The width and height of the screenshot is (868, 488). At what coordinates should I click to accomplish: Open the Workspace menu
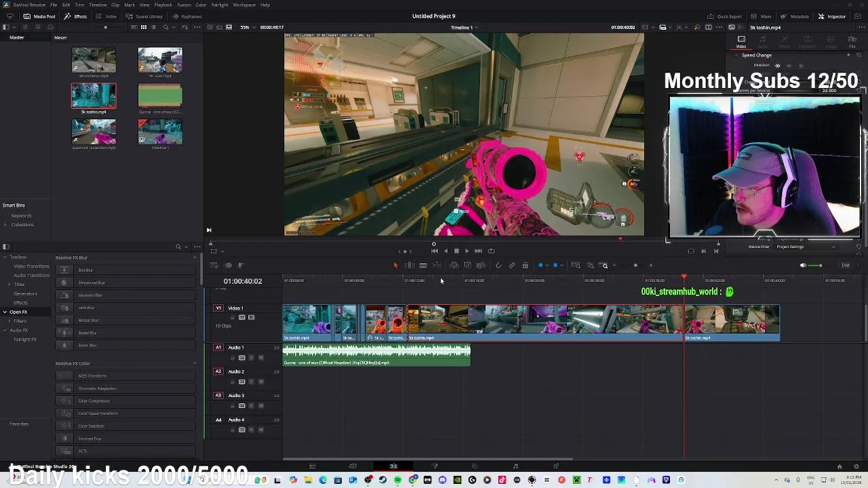(244, 5)
